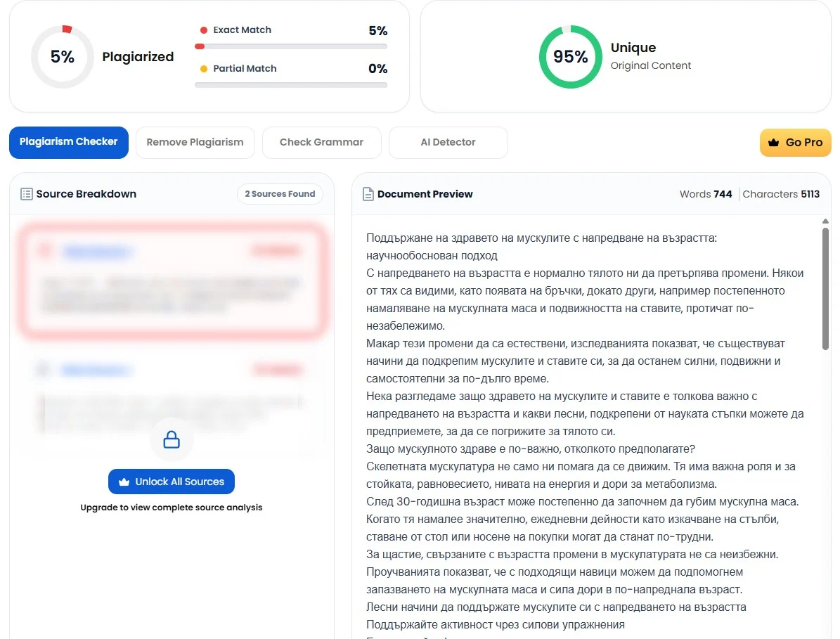
Task: Click the 5% Exact Match value
Action: 377,31
